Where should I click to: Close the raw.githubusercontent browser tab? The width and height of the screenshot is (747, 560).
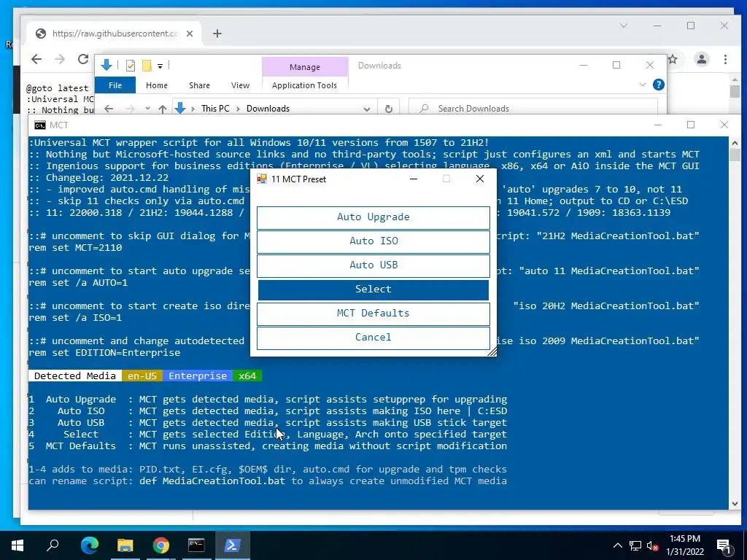pyautogui.click(x=190, y=34)
